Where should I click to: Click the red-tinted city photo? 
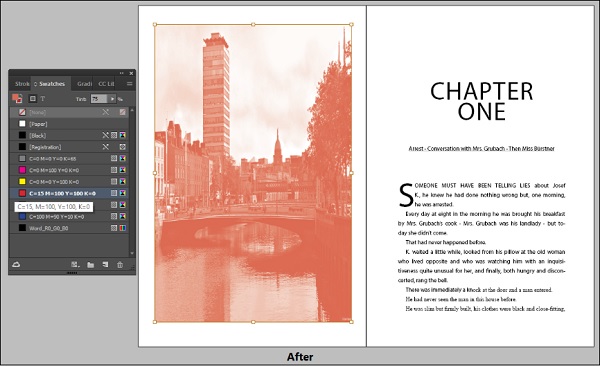pyautogui.click(x=253, y=173)
